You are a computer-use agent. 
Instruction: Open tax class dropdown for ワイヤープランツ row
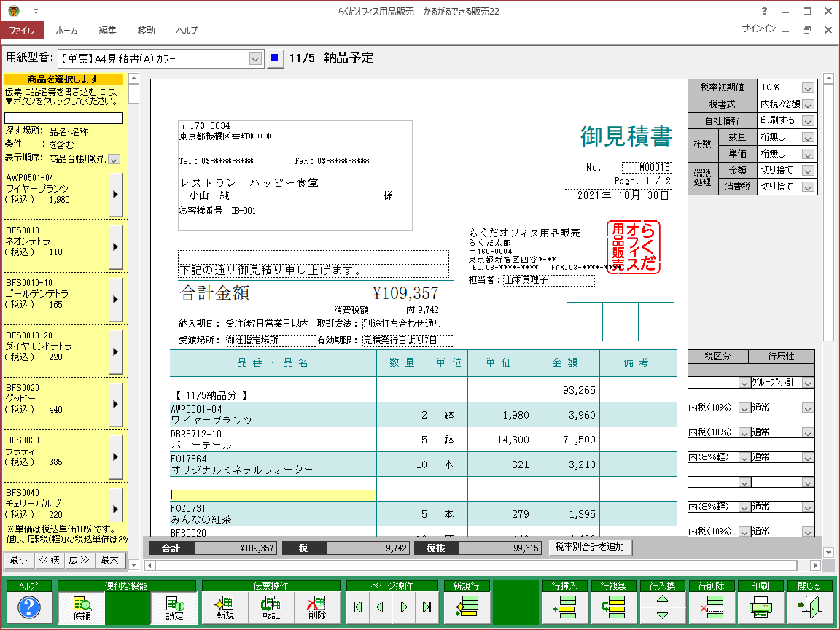[x=744, y=408]
